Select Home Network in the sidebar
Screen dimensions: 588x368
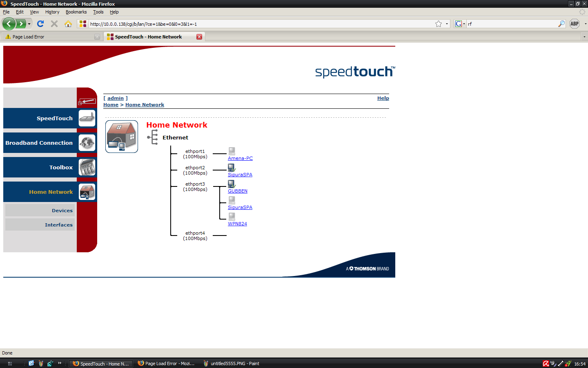click(40, 192)
